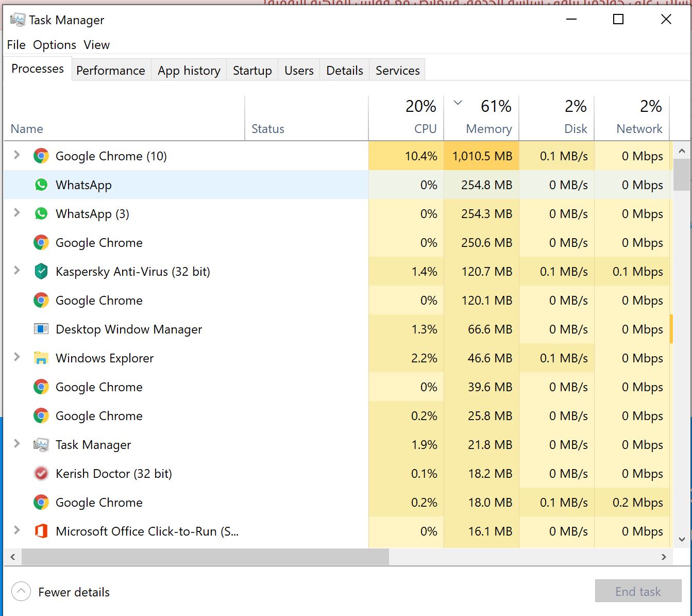Switch to the Performance tab
The image size is (692, 616).
click(111, 71)
